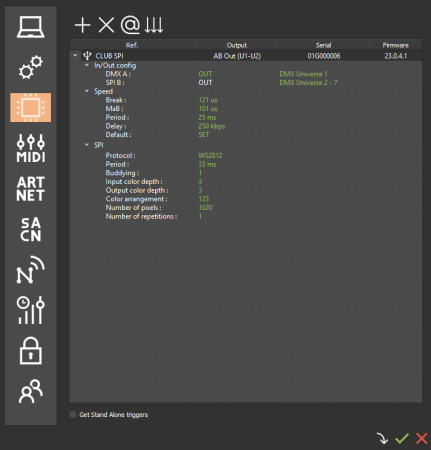Viewport: 431px width, 450px height.
Task: Click Number of pixels value 1020
Action: pyautogui.click(x=205, y=207)
